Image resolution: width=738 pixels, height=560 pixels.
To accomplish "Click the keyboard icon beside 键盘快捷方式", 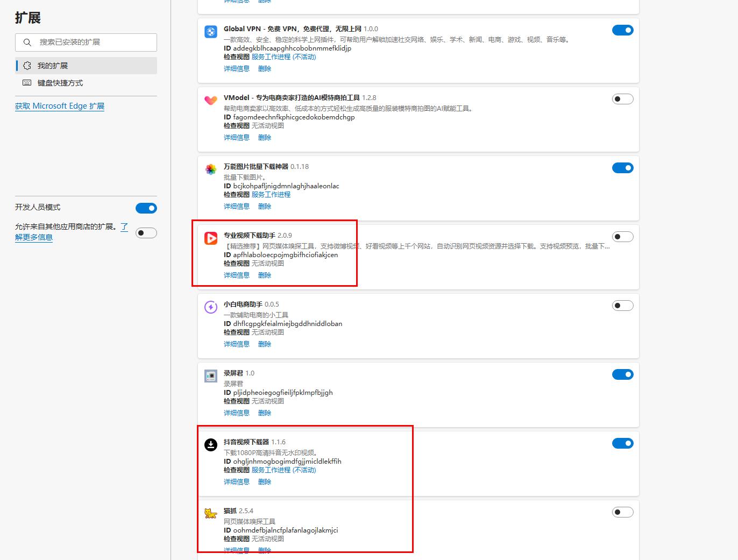I will pos(27,83).
